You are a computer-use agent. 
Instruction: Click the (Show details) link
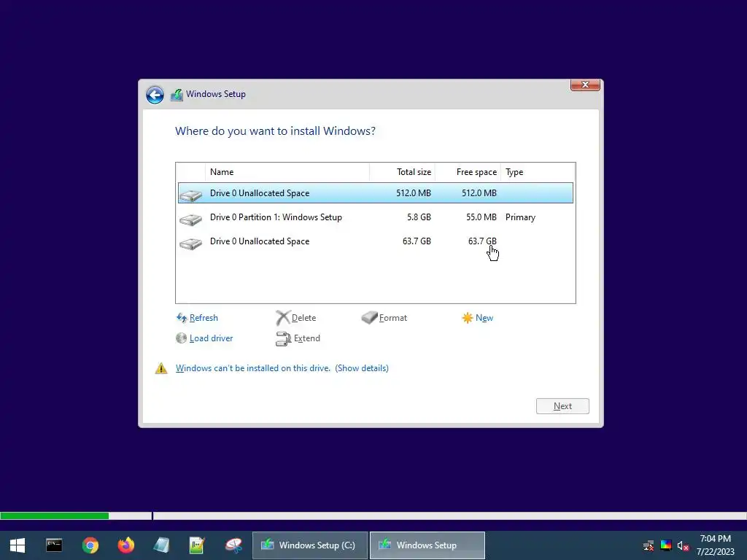click(x=362, y=368)
